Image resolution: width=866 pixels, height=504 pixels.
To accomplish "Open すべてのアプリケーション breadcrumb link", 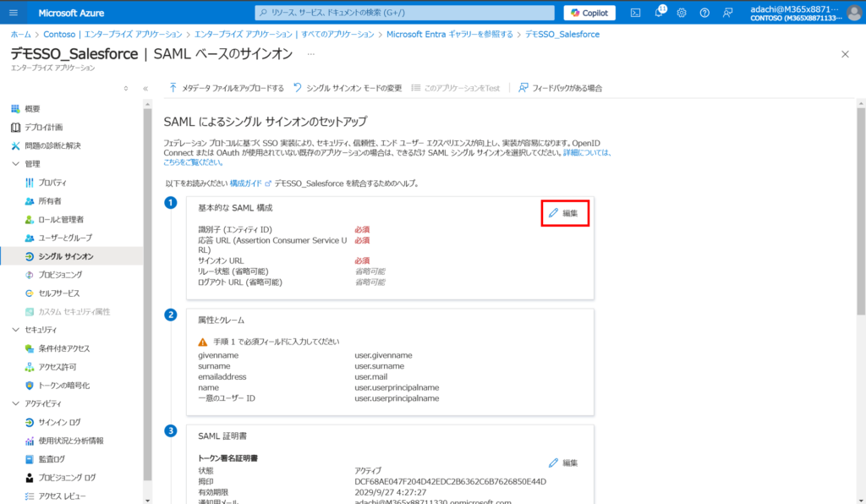I will (284, 34).
